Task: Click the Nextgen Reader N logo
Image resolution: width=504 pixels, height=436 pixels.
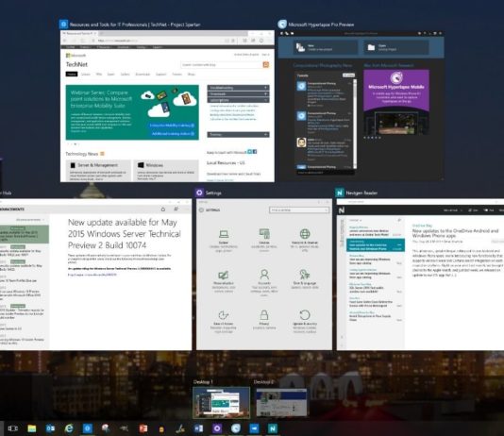Action: [342, 210]
